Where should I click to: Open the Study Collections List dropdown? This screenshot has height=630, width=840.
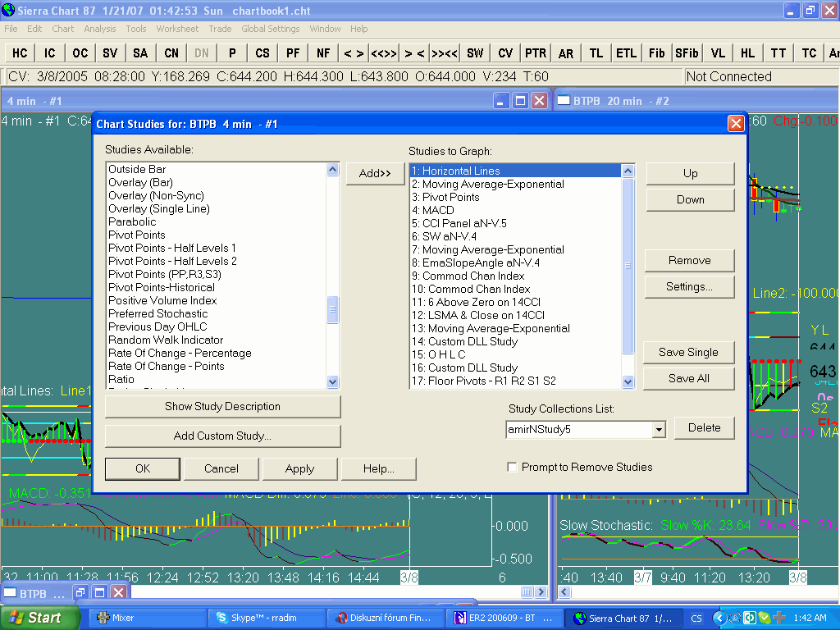coord(659,430)
